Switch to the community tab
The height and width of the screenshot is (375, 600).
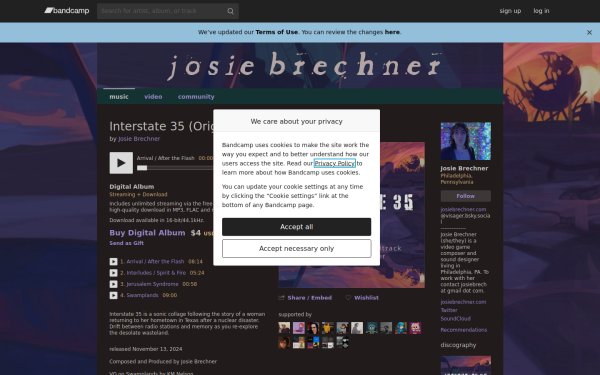point(196,97)
